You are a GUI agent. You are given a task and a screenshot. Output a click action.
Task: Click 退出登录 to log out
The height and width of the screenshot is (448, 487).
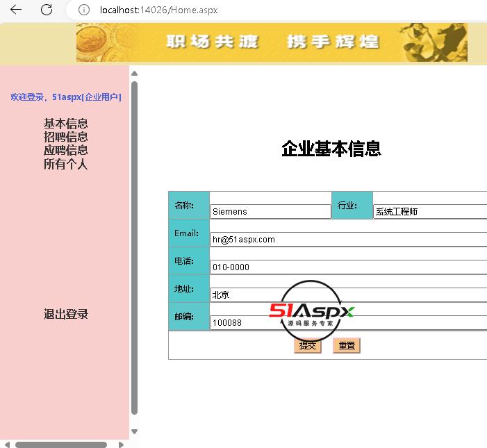pos(66,314)
